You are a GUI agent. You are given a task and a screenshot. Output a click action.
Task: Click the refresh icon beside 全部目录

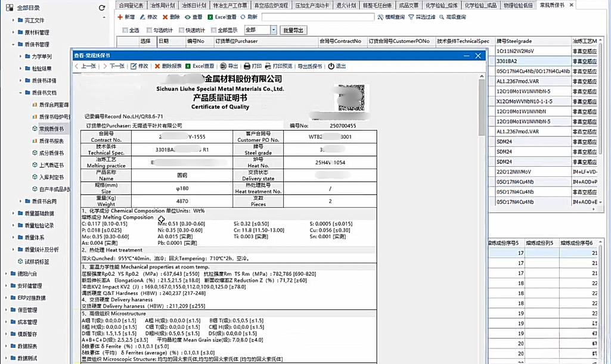102,8
